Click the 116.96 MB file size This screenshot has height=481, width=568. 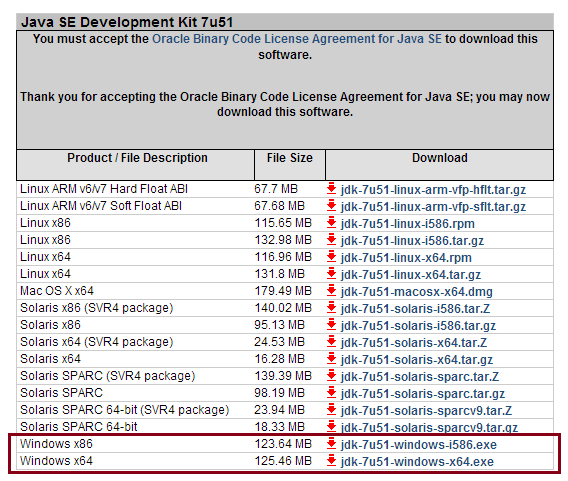click(283, 257)
